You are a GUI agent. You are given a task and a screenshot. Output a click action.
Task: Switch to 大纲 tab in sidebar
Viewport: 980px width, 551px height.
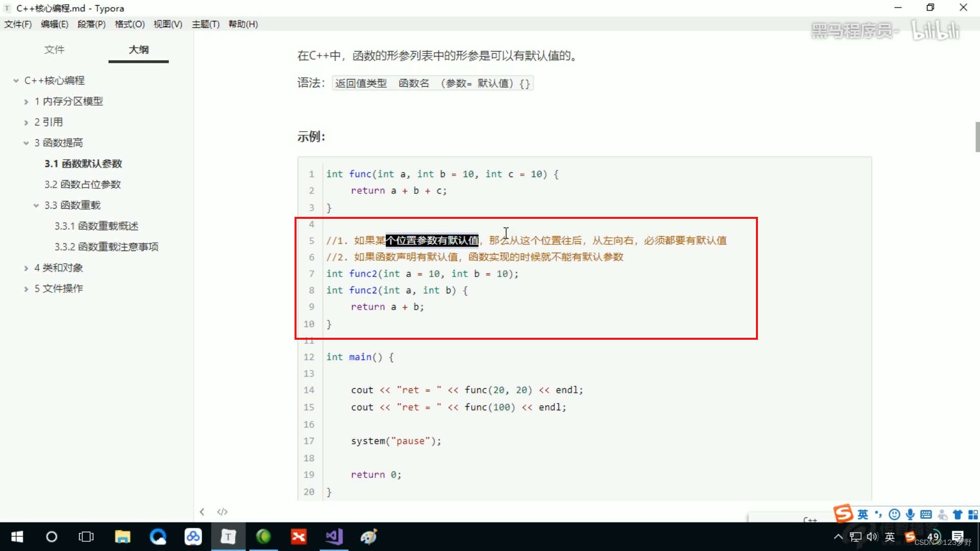tap(138, 50)
